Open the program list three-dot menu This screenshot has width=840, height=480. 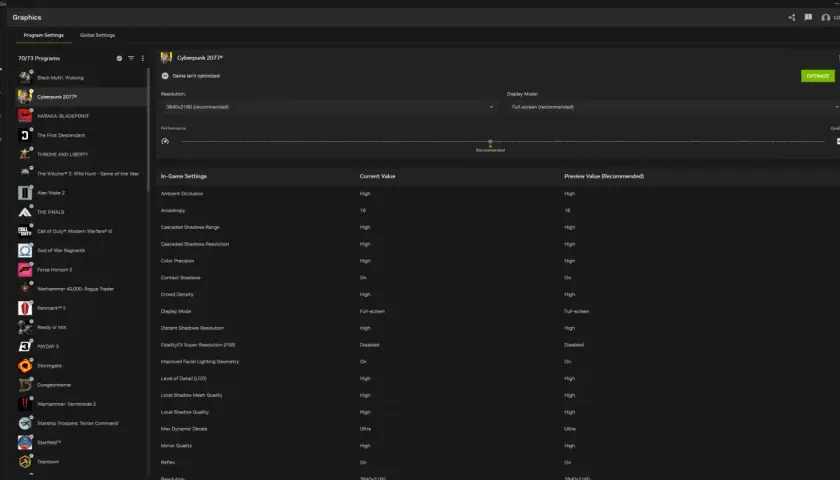(142, 58)
